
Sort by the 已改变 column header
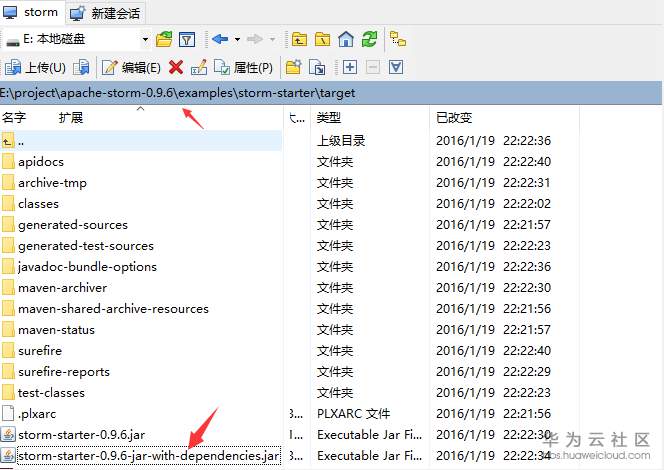click(454, 117)
